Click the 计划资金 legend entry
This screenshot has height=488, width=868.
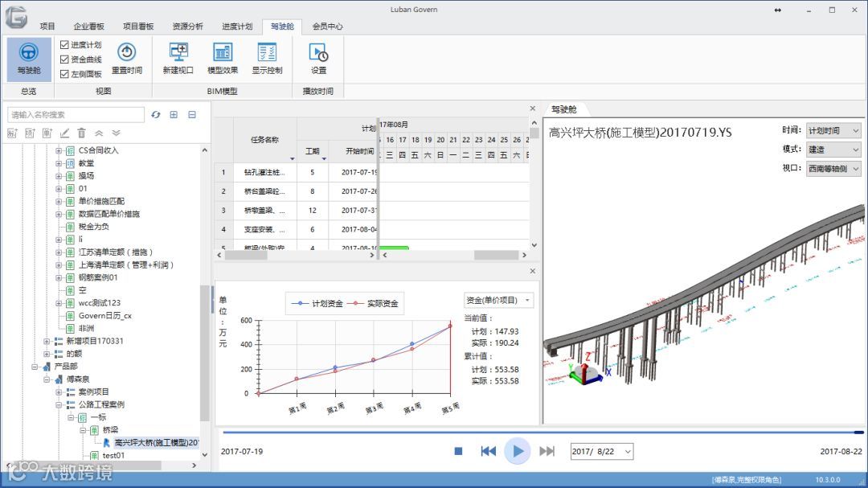pyautogui.click(x=317, y=304)
